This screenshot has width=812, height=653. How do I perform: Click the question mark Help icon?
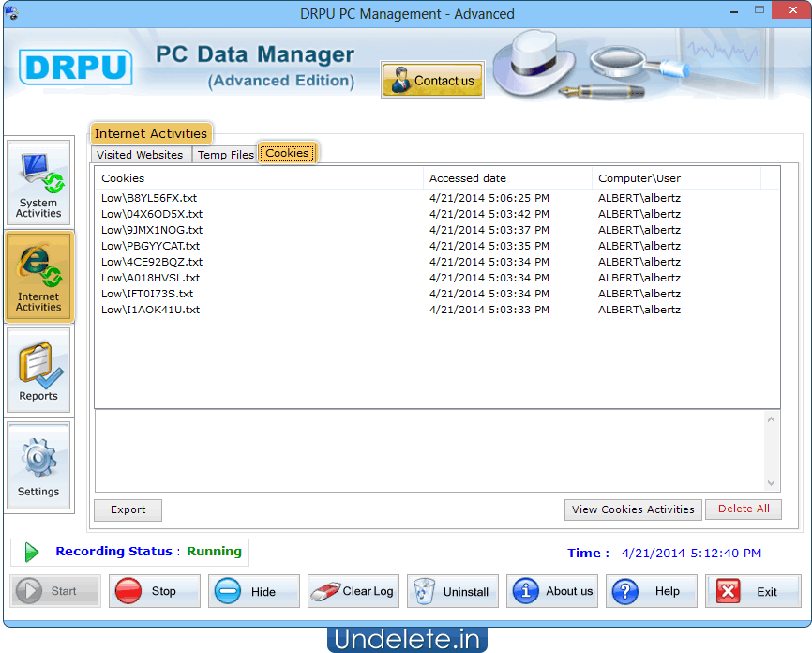click(625, 591)
